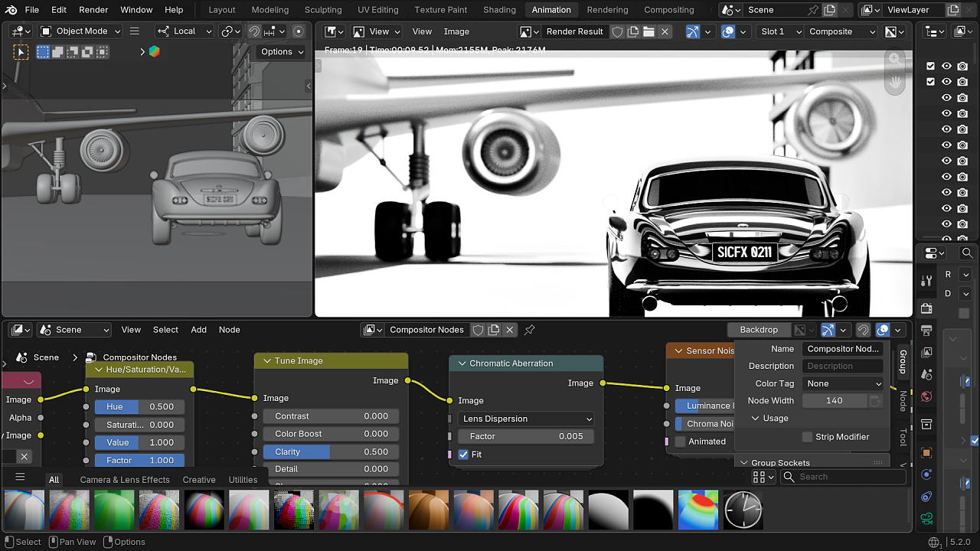Open the Window menu
The height and width of the screenshot is (551, 980).
click(x=136, y=10)
